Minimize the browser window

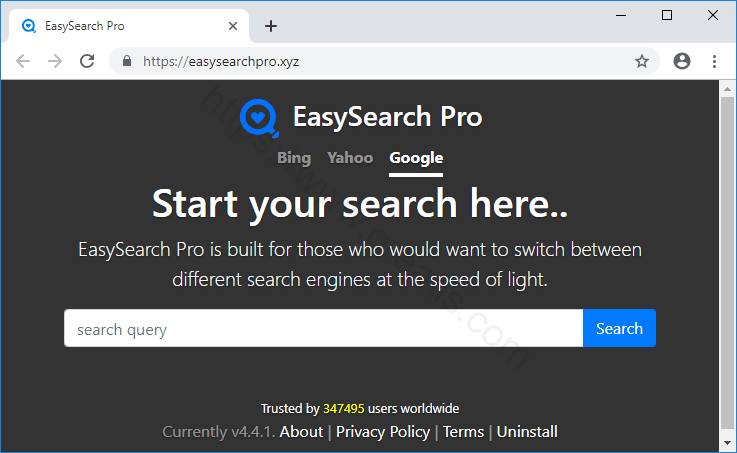pos(621,16)
